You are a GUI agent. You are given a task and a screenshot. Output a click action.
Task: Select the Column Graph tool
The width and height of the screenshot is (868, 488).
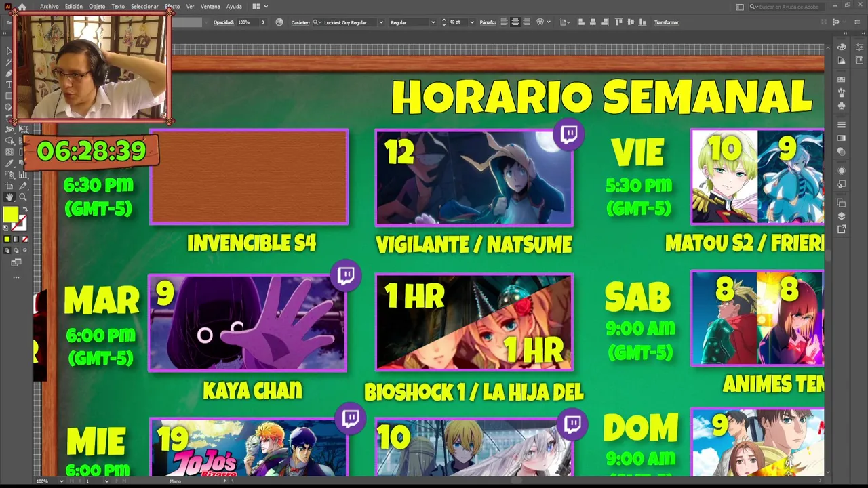22,174
